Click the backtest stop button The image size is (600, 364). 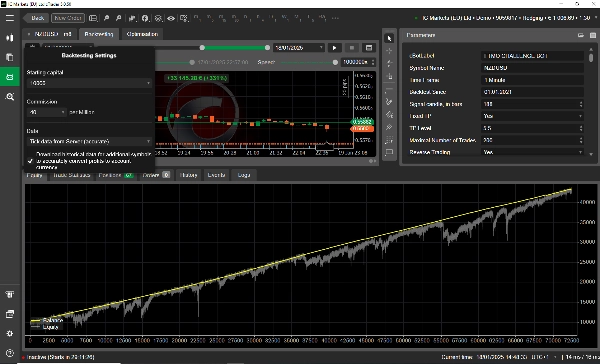(x=352, y=48)
